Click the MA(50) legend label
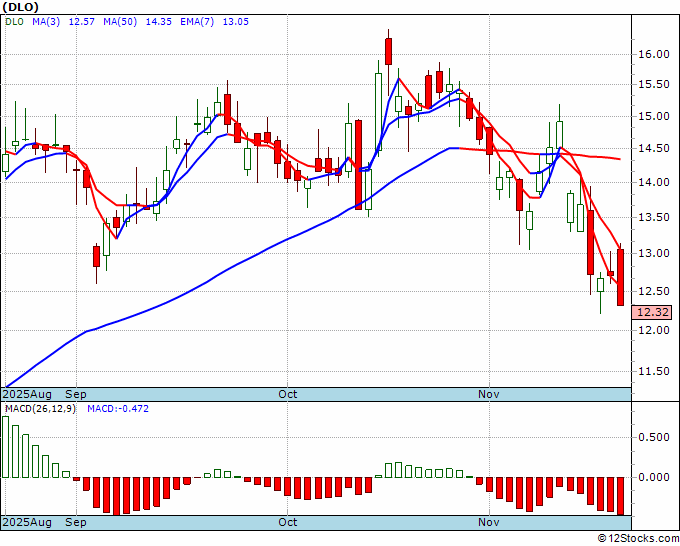 120,22
